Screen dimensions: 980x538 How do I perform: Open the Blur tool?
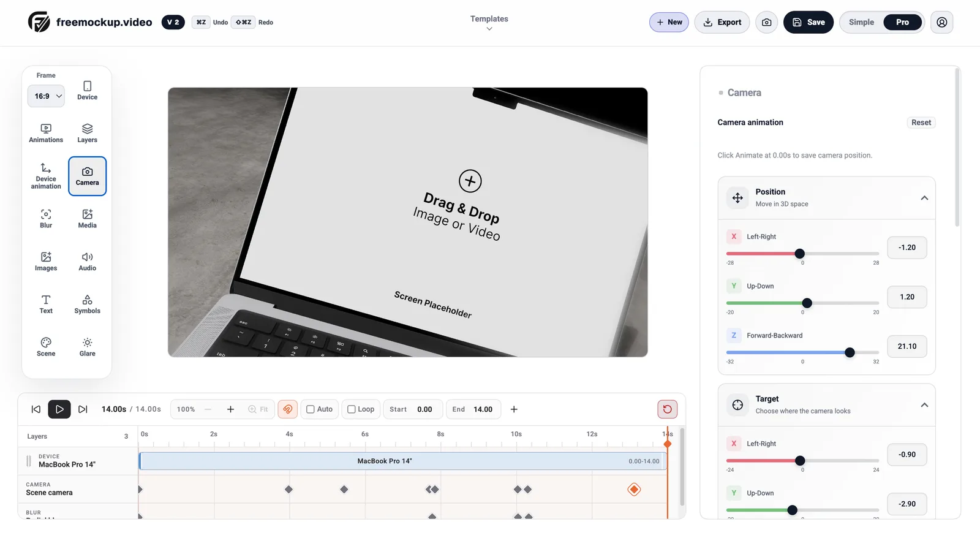(x=46, y=219)
